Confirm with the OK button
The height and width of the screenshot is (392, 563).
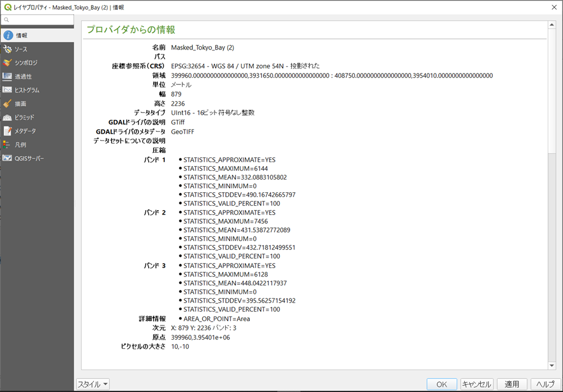(442, 384)
